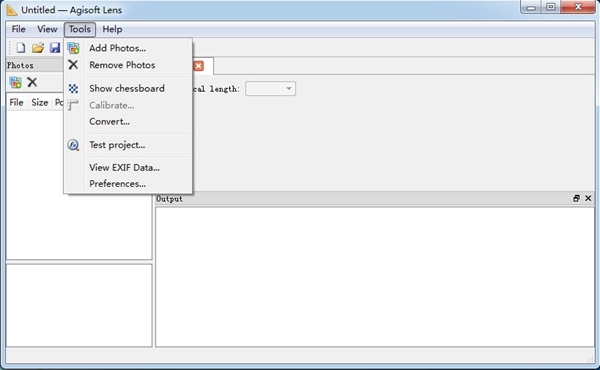This screenshot has height=370, width=600.
Task: Maximize the Agisoft Lens window
Action: 551,7
